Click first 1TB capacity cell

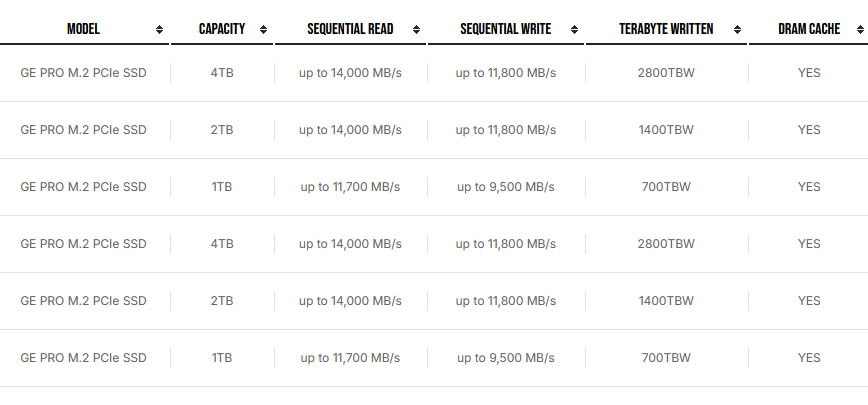pyautogui.click(x=222, y=187)
